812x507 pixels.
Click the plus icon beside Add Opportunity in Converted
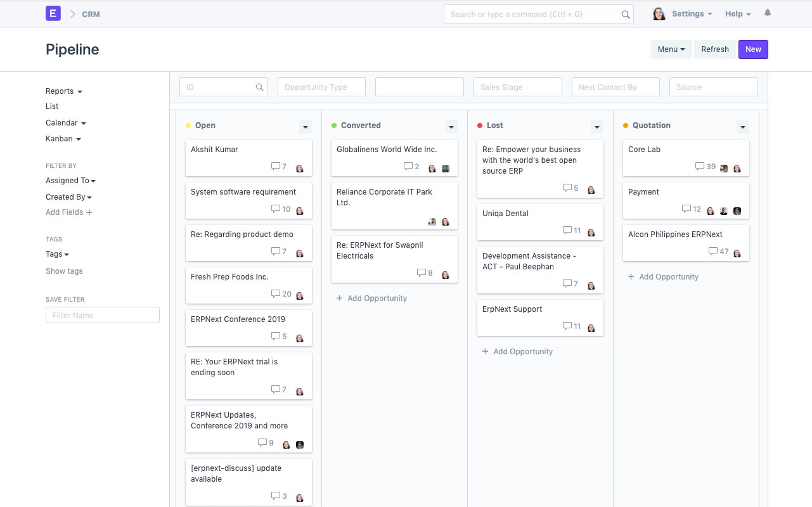(340, 298)
